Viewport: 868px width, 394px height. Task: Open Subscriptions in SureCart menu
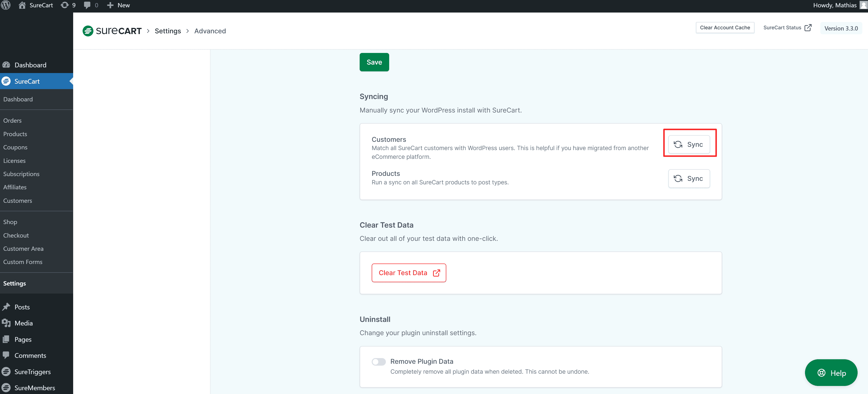(x=21, y=174)
